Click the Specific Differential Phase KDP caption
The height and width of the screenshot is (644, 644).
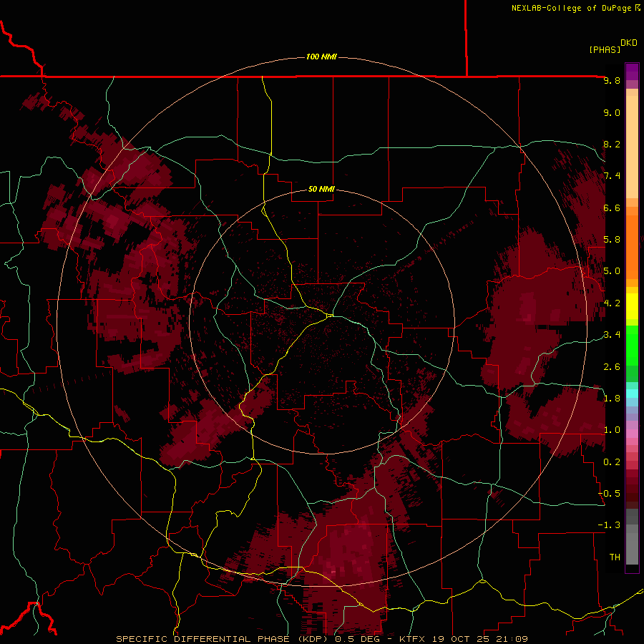[322, 639]
